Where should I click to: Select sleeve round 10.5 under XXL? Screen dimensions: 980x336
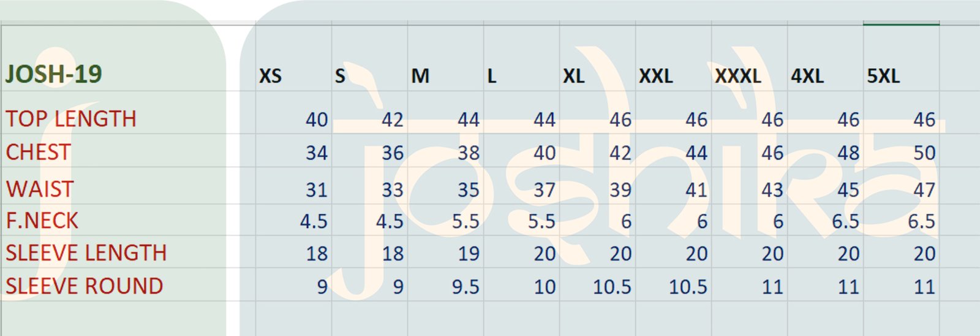click(x=688, y=287)
